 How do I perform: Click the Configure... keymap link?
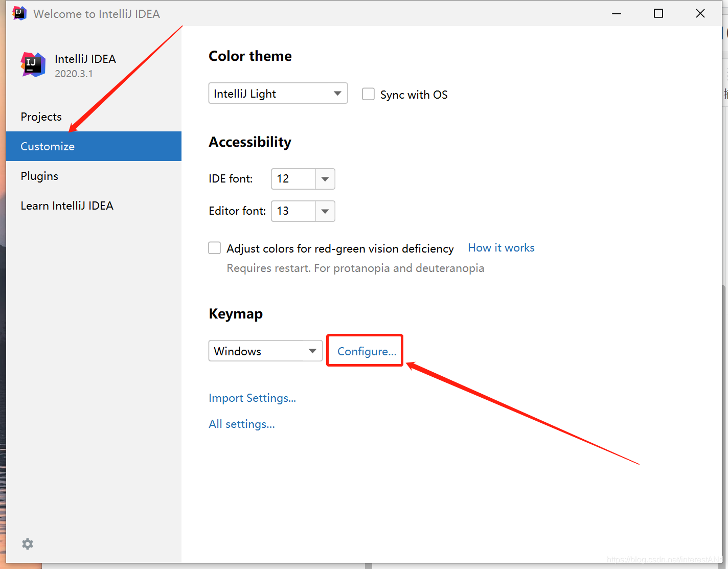(367, 351)
